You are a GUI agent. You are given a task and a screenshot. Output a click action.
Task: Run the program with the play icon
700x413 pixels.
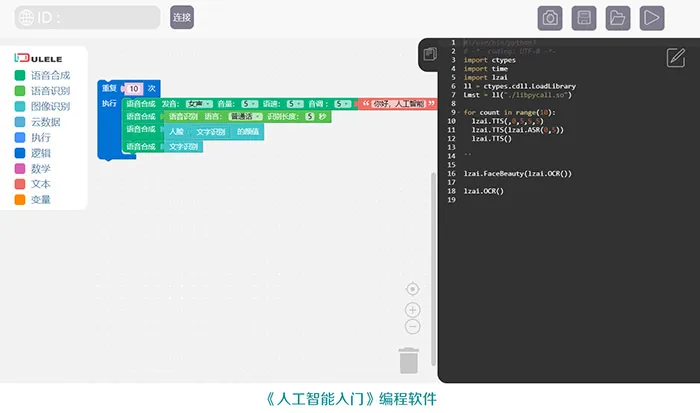click(652, 17)
